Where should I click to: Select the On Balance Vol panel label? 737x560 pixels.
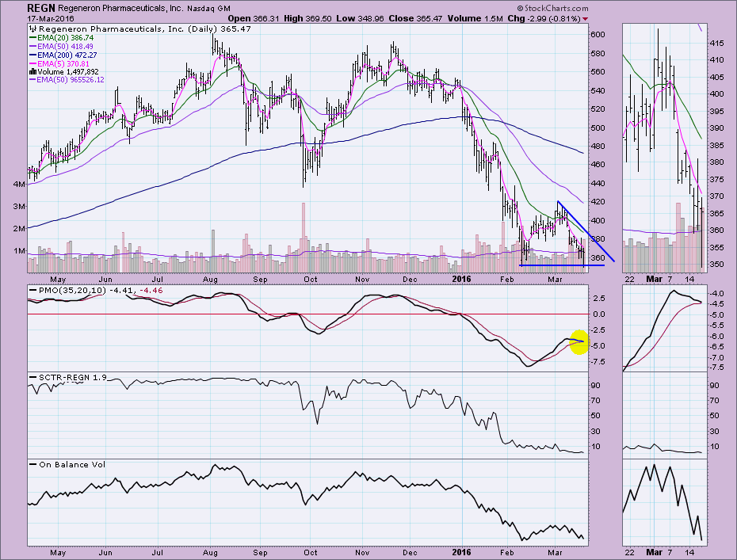(71, 464)
